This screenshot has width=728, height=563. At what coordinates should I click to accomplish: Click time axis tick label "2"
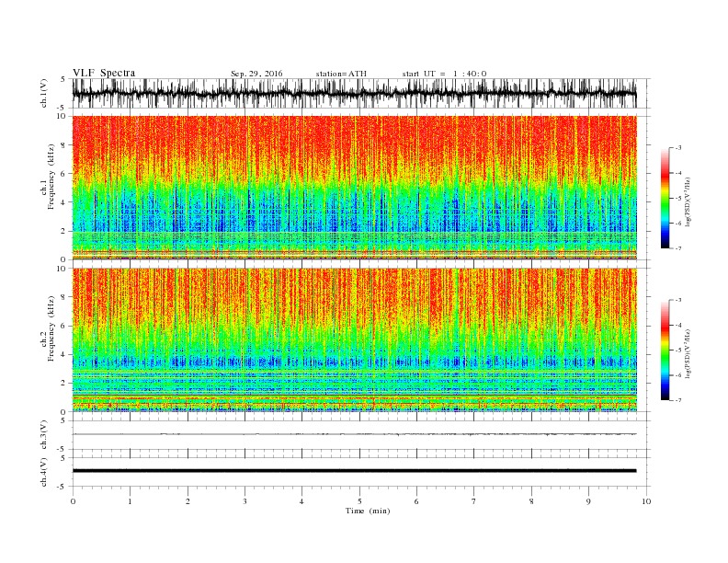[x=188, y=501]
